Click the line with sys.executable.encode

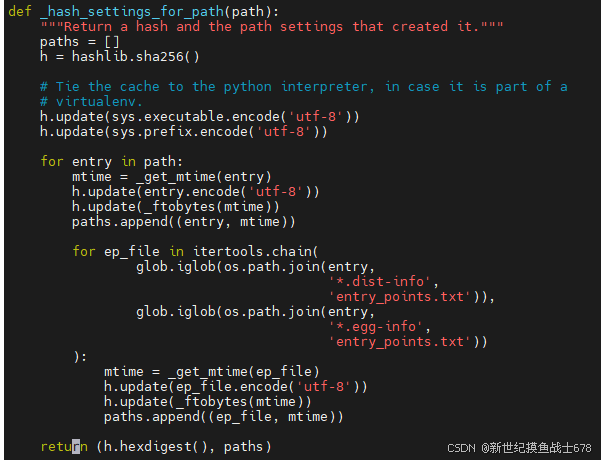(200, 117)
